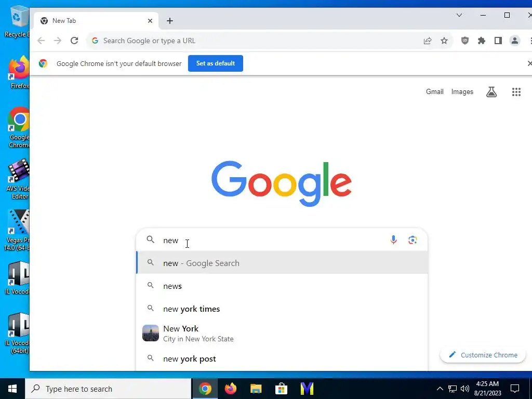
Task: Open the yellow M app on taskbar
Action: [307, 389]
